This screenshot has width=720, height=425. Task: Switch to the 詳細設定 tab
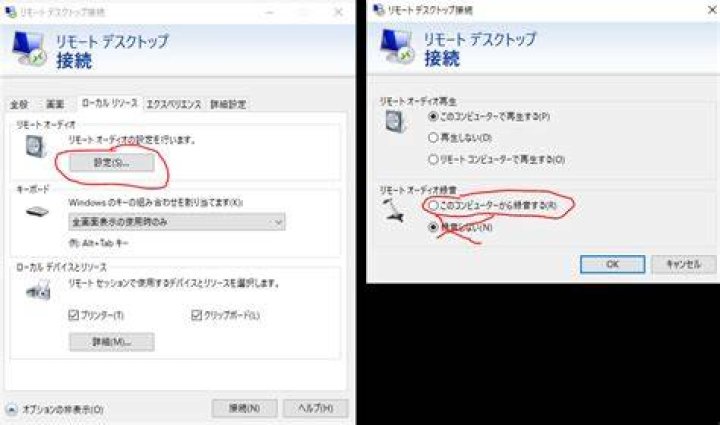coord(228,105)
